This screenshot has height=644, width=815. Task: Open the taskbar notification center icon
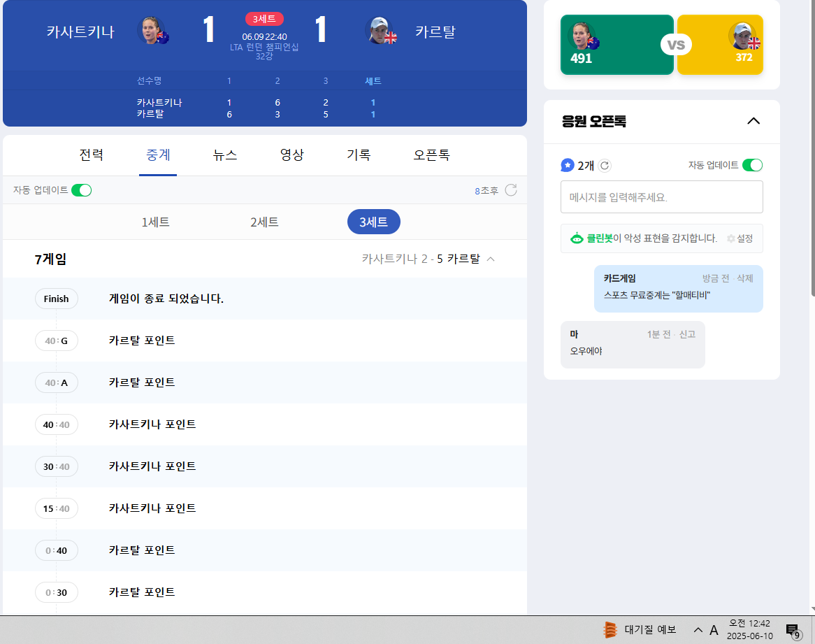pos(793,630)
